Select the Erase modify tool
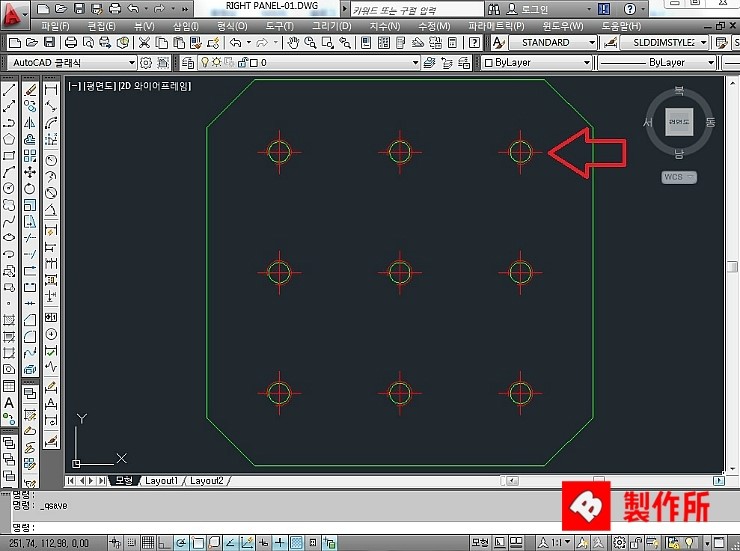 (x=30, y=90)
